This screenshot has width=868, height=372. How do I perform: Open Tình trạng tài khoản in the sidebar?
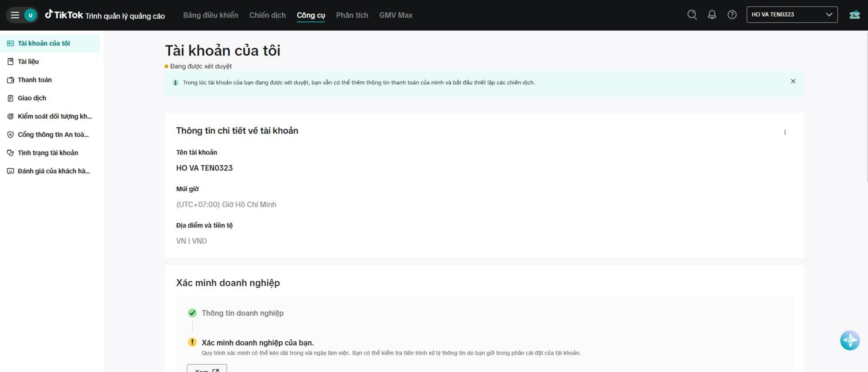click(x=47, y=153)
